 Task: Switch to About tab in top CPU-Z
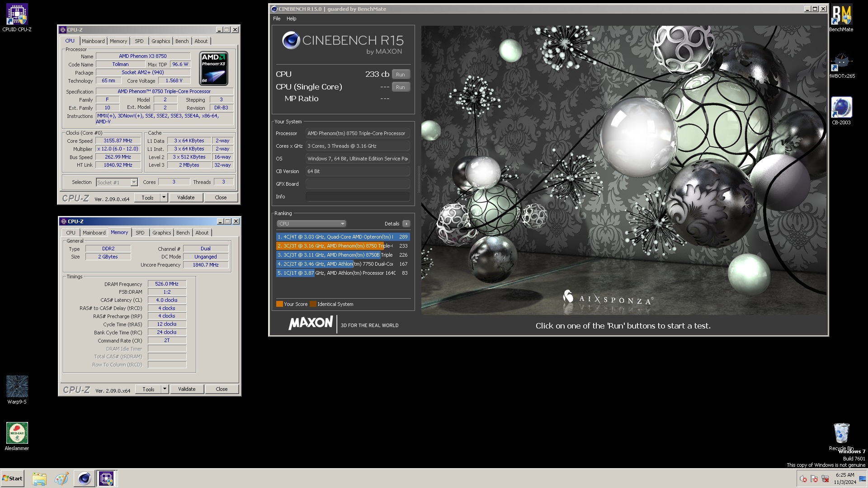click(x=201, y=41)
